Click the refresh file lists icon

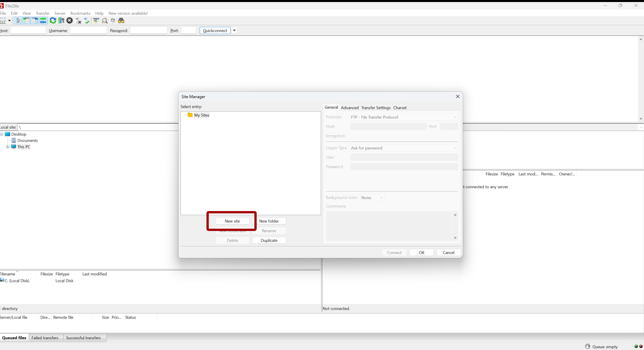pyautogui.click(x=53, y=21)
